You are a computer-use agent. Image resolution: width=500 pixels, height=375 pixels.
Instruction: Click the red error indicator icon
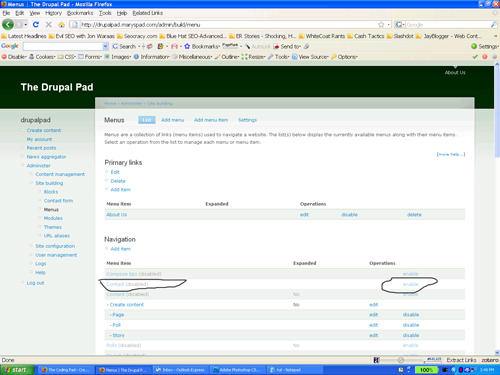click(x=485, y=57)
